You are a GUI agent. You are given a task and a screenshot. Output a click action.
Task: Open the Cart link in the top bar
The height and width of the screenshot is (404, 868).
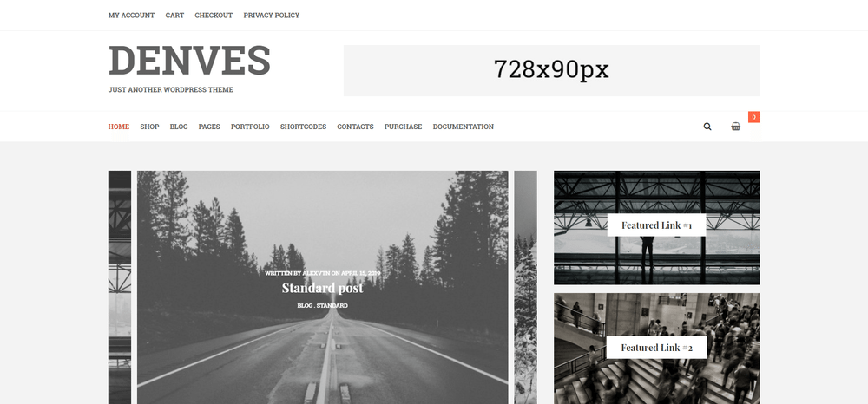[174, 16]
